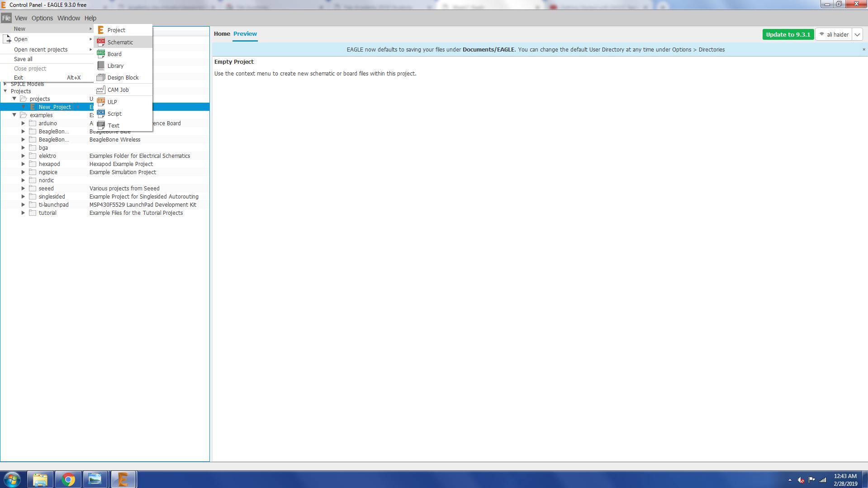868x488 pixels.
Task: Click 'Example Files for the Tutorial Projects'
Action: point(136,213)
